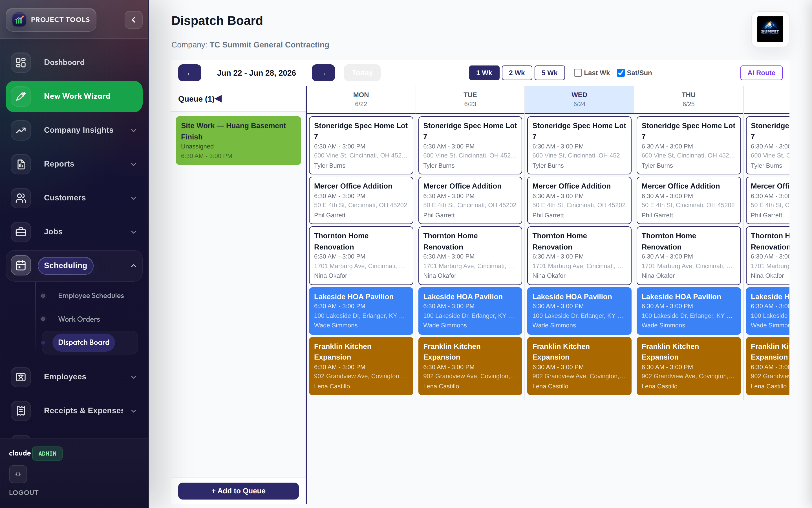Click the Scheduling calendar icon
812x508 pixels.
click(x=21, y=265)
